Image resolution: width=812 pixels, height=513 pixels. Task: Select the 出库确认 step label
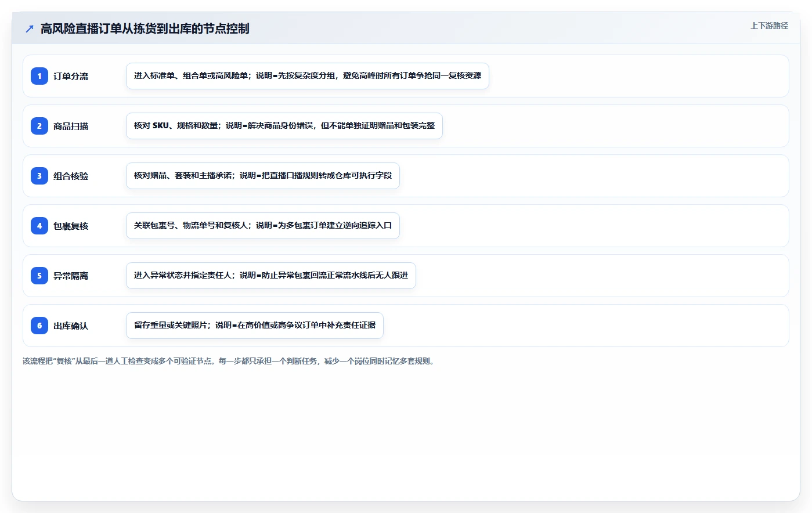[x=71, y=326]
